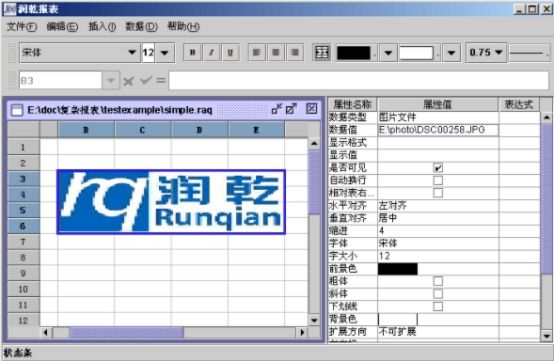Open foreground color dropdown arrow
The image size is (554, 361).
388,53
